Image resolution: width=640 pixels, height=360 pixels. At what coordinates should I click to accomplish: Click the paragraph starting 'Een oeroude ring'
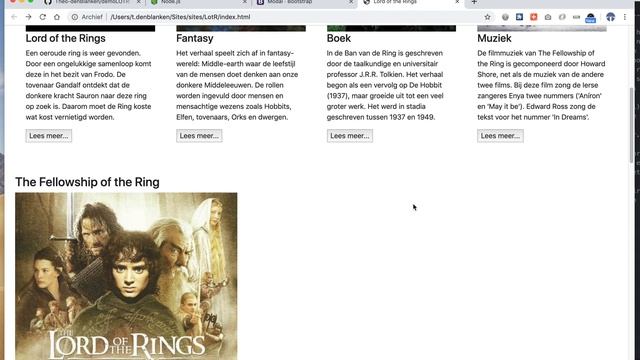(x=89, y=85)
